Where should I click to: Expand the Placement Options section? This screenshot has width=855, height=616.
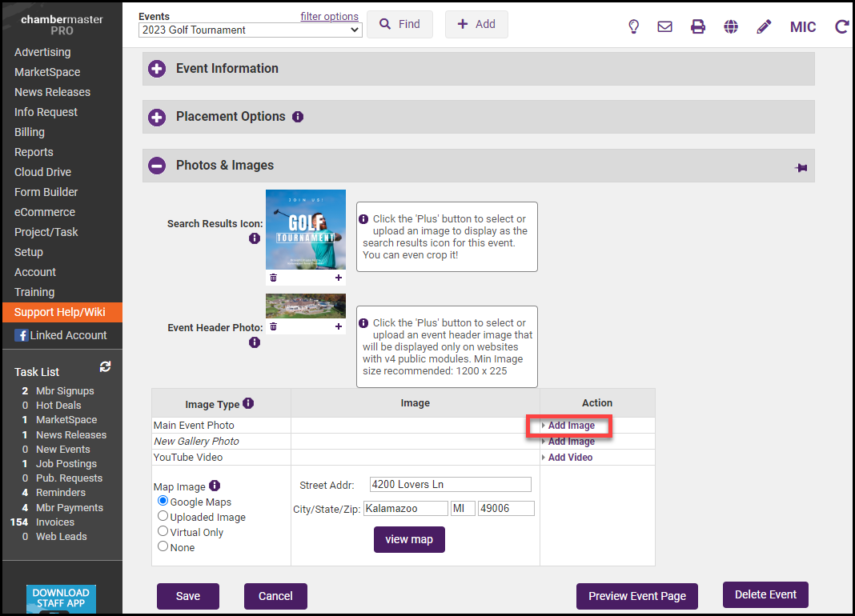(x=157, y=117)
